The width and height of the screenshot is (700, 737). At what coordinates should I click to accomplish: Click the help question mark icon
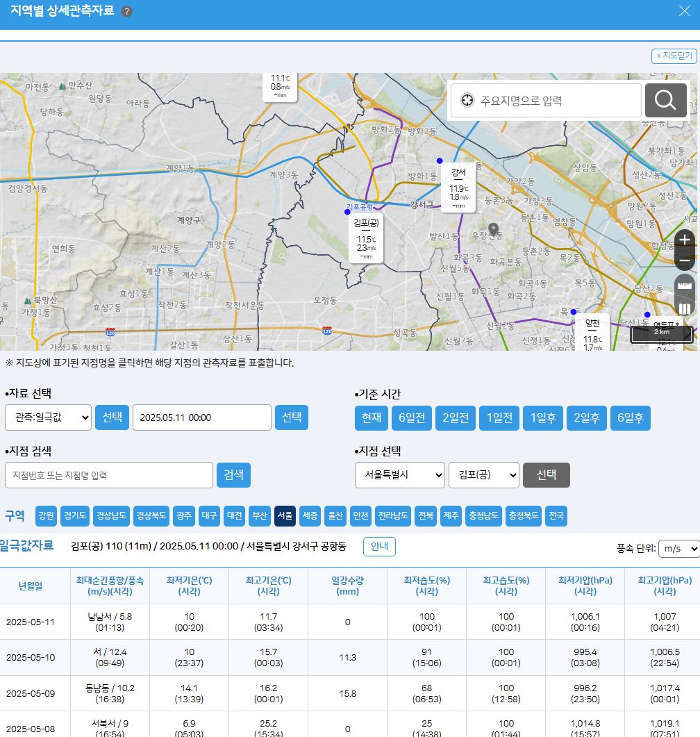[x=126, y=11]
